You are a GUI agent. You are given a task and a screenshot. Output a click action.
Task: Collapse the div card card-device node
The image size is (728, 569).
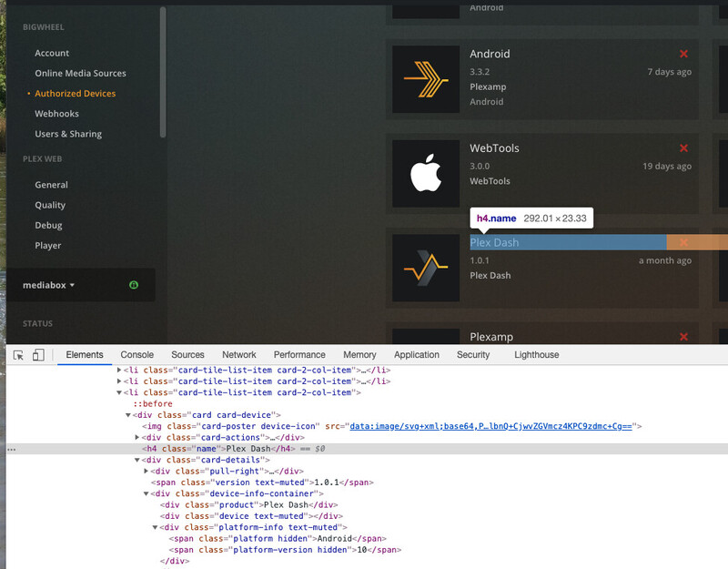tap(128, 415)
